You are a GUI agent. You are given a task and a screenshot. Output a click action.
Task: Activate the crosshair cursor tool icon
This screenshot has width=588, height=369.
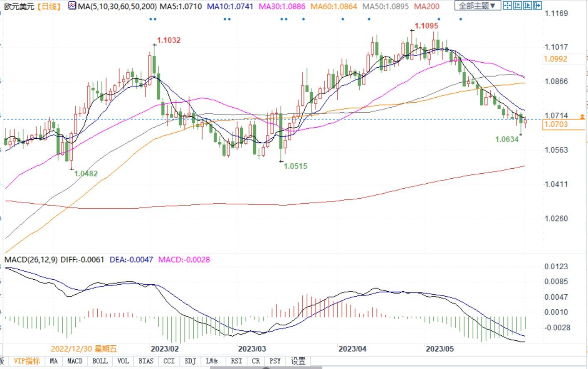click(x=507, y=5)
